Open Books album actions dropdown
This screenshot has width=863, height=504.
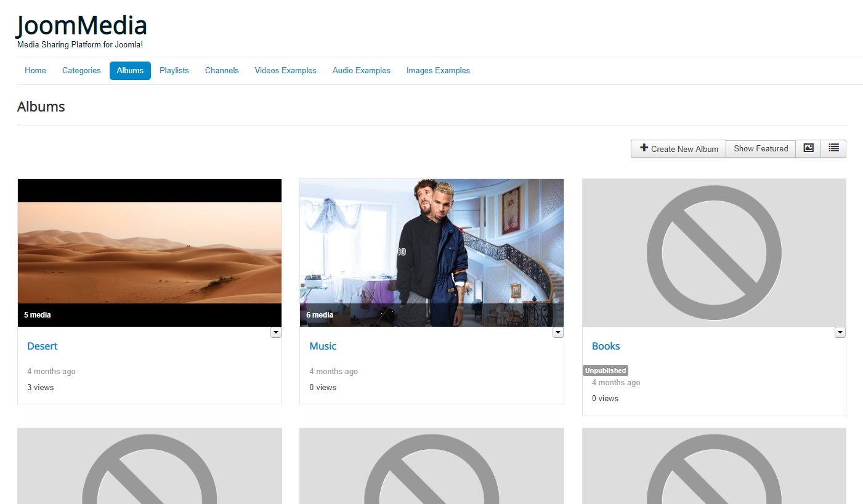[840, 332]
